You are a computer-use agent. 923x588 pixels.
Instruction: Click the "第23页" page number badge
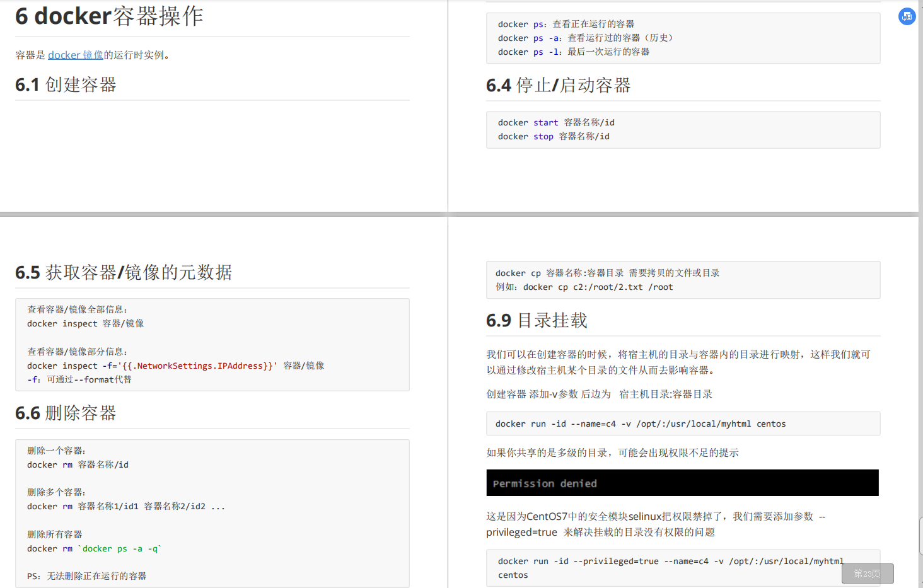tap(868, 574)
